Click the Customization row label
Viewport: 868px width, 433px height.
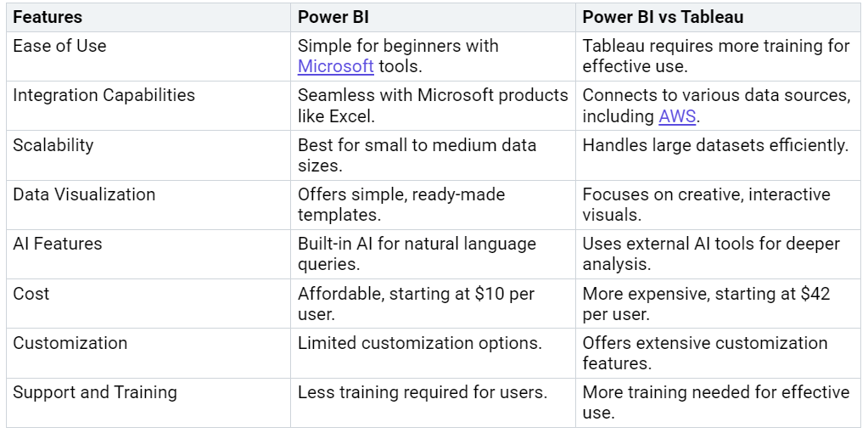pyautogui.click(x=70, y=343)
